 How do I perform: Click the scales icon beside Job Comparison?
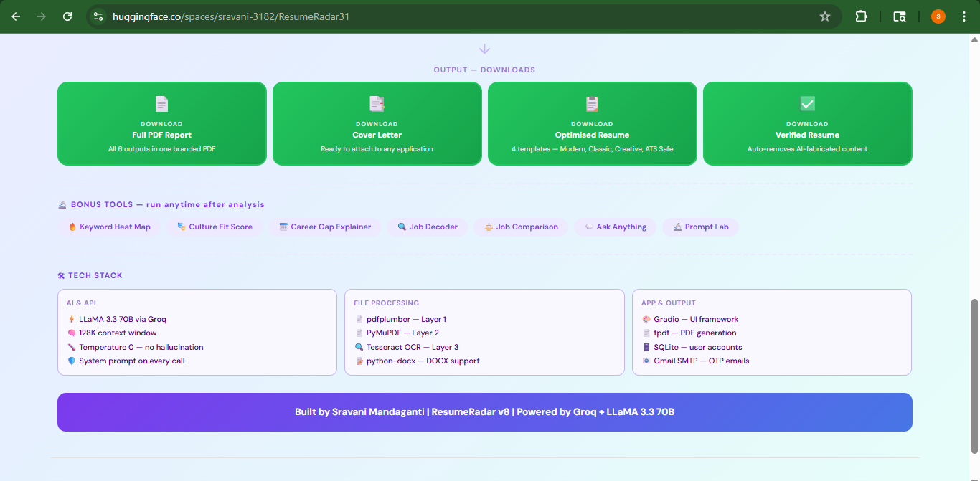pyautogui.click(x=489, y=227)
